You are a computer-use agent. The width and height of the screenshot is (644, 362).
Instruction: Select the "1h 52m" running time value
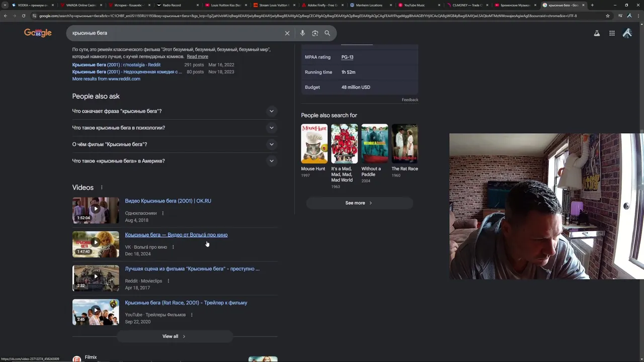point(348,72)
